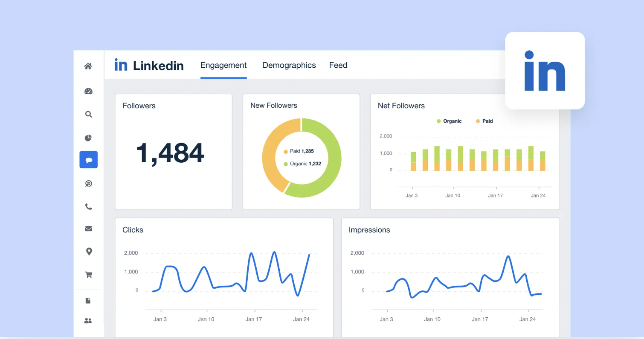Open search from the sidebar
This screenshot has height=339, width=644.
point(88,114)
